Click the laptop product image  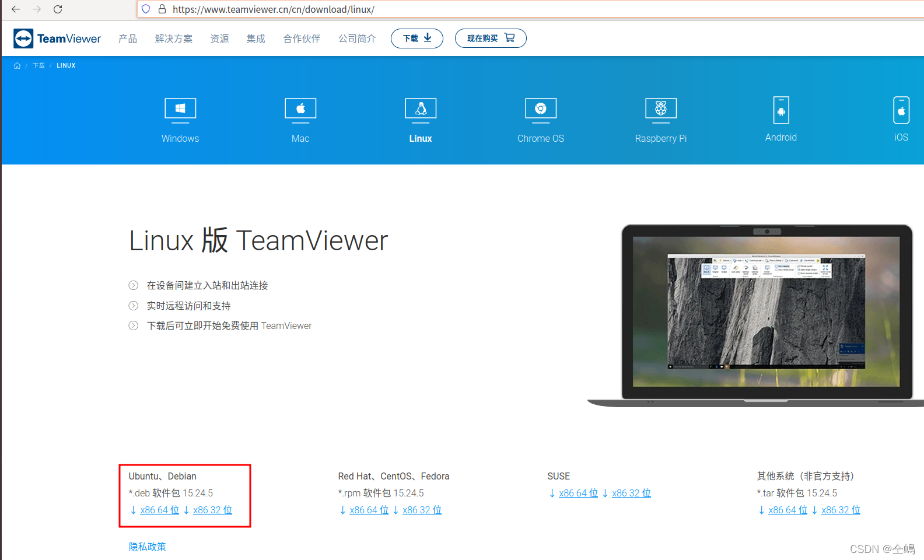click(756, 316)
